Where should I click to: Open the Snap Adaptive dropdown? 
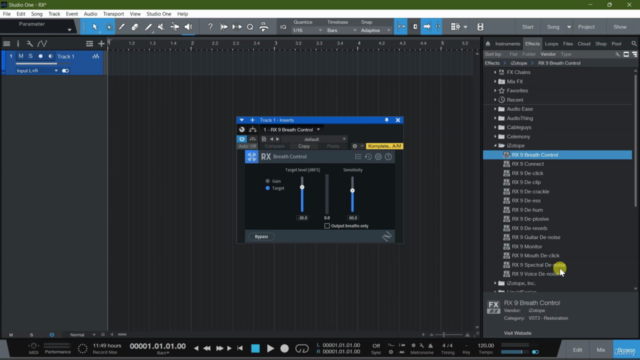point(375,31)
